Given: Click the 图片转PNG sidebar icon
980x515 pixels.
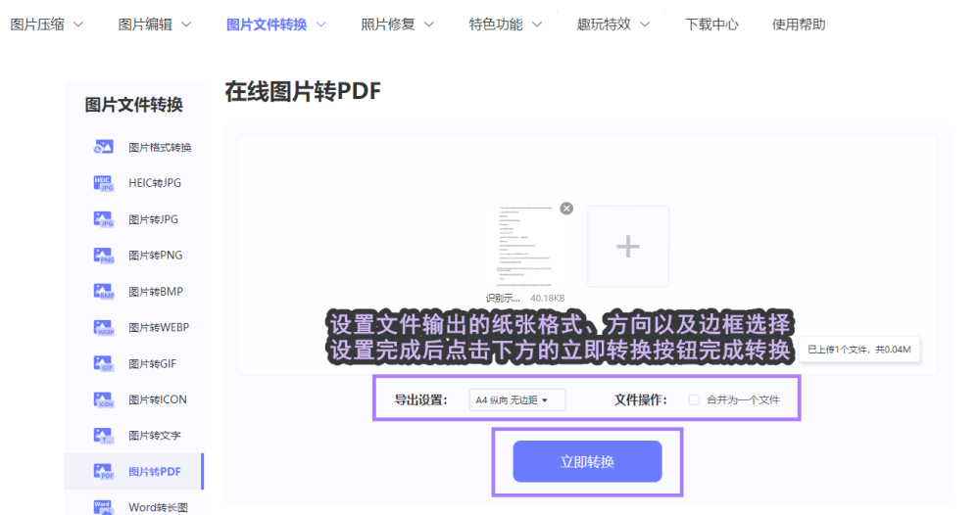Looking at the screenshot, I should point(103,256).
